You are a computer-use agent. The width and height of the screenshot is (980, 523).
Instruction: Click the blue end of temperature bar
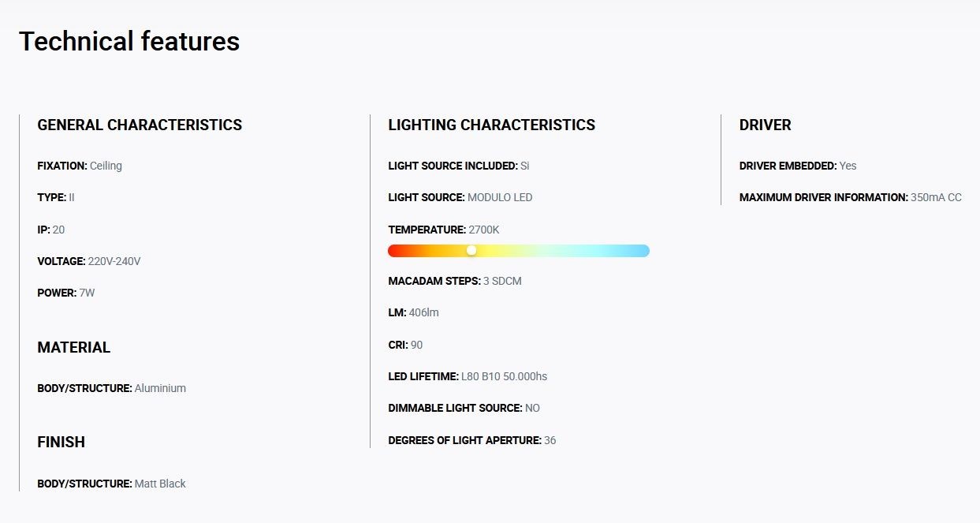coord(642,251)
